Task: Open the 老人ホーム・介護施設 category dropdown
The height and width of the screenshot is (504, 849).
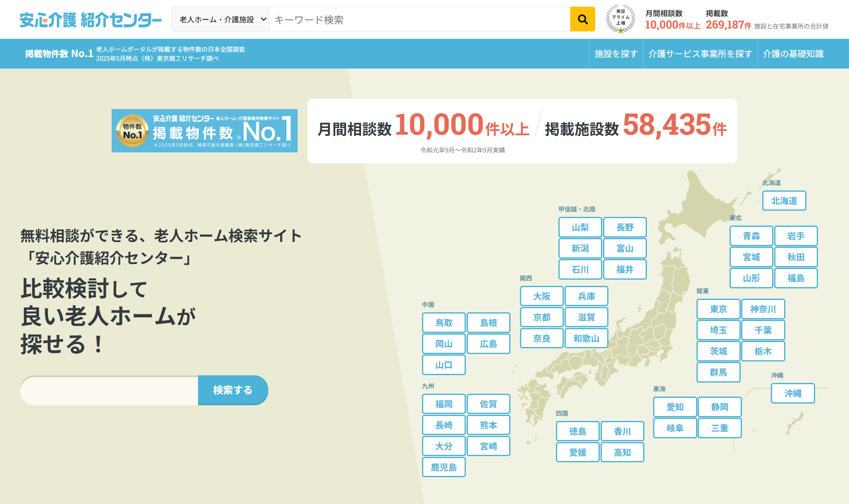Action: tap(219, 19)
